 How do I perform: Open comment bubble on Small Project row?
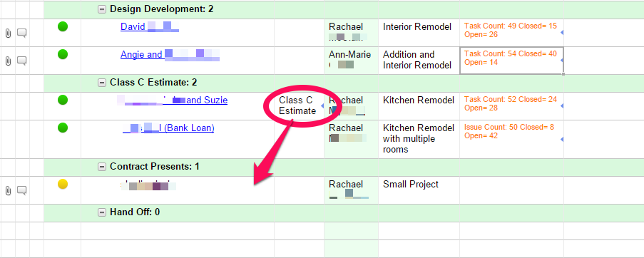22,191
